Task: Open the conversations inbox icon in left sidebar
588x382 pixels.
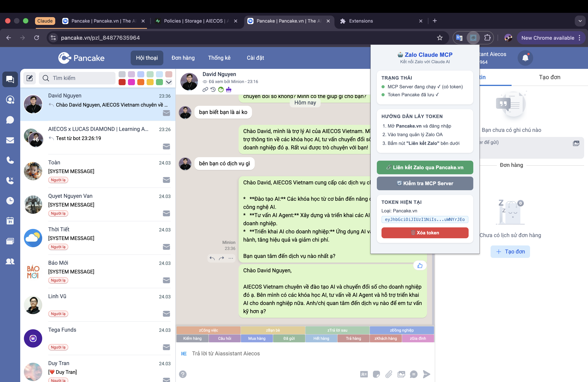Action: point(10,79)
